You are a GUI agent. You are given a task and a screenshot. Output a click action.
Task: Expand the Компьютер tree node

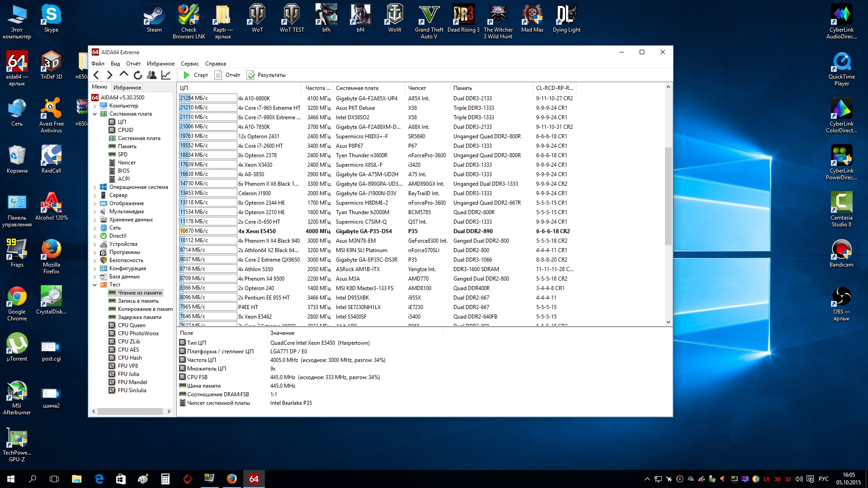click(95, 106)
